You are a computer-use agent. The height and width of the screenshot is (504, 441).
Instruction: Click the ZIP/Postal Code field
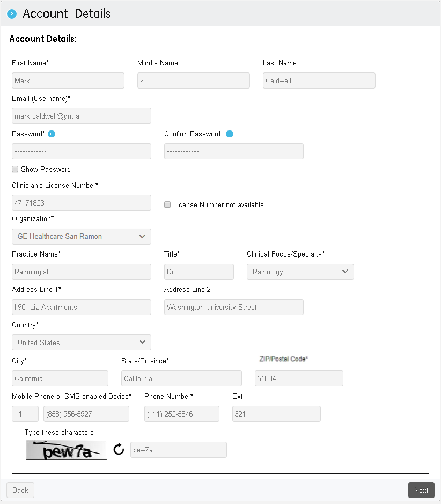(299, 378)
